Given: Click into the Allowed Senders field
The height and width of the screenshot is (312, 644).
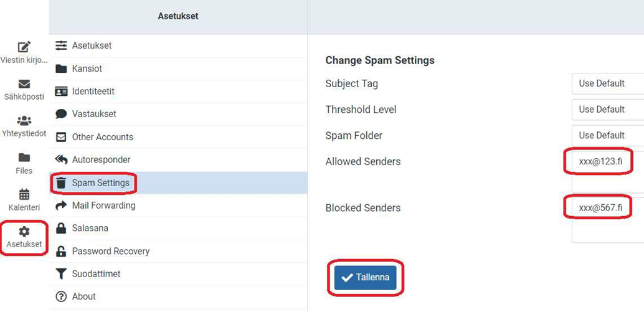Looking at the screenshot, I should point(607,168).
